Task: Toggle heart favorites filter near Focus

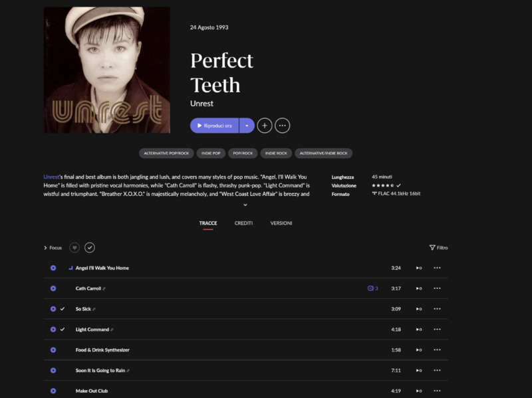Action: 74,248
